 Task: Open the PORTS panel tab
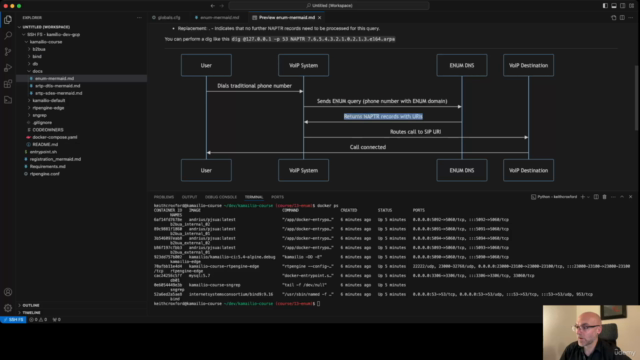pos(277,197)
